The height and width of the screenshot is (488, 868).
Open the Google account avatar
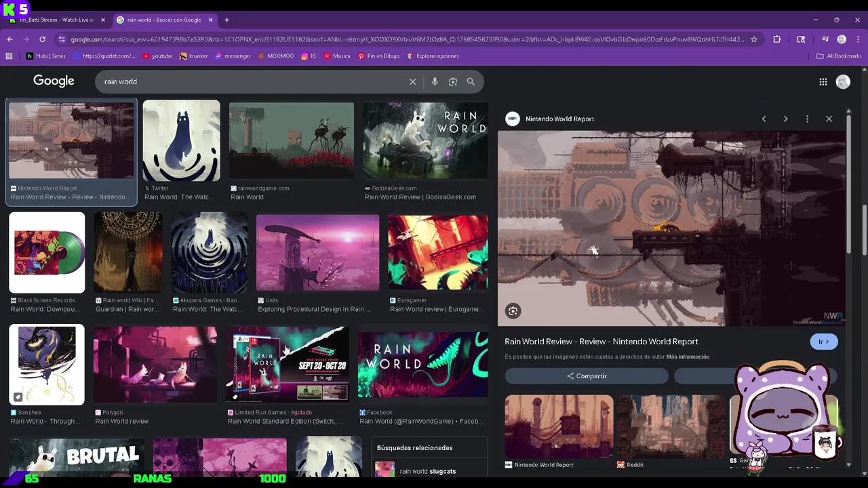point(843,82)
